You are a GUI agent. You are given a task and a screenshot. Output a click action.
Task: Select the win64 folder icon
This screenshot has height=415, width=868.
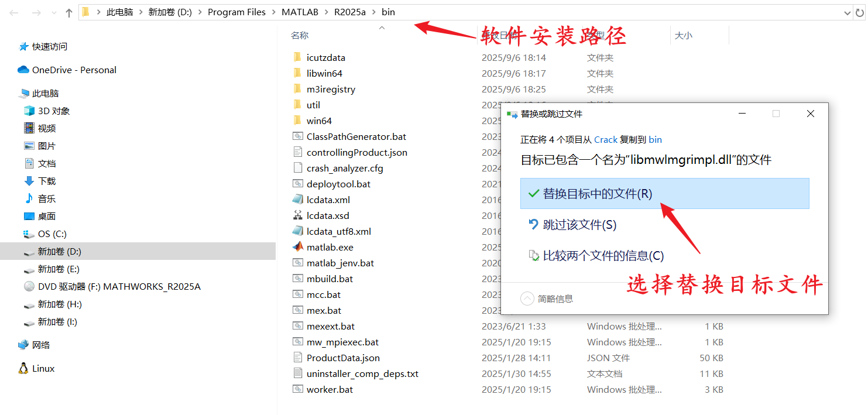[x=297, y=121]
